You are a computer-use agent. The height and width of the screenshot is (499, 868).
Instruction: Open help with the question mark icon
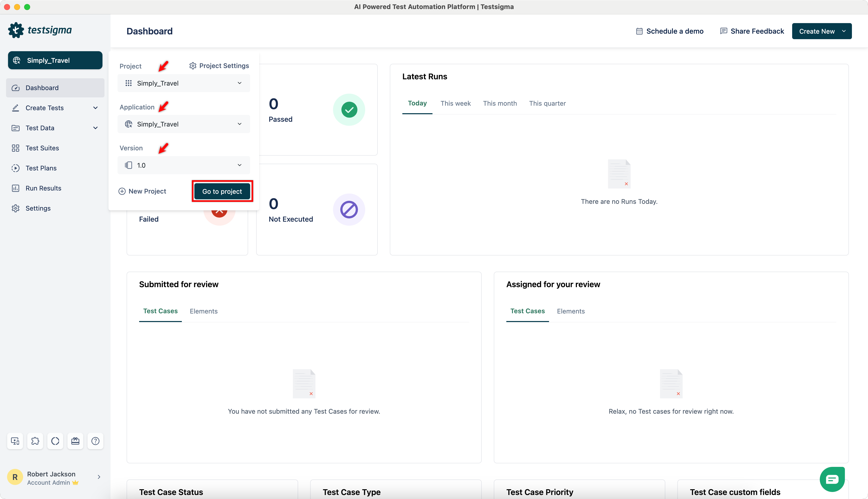tap(95, 441)
